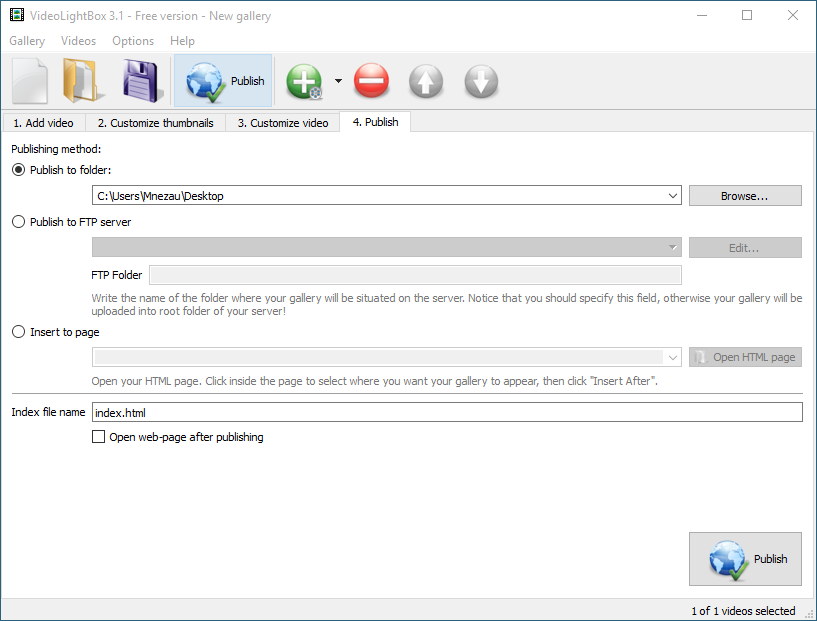Open the Videos menu
The height and width of the screenshot is (621, 817).
coord(78,41)
